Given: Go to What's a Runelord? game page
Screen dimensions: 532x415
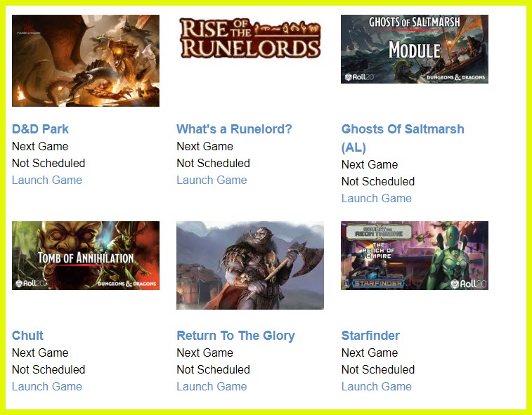Looking at the screenshot, I should pos(234,129).
